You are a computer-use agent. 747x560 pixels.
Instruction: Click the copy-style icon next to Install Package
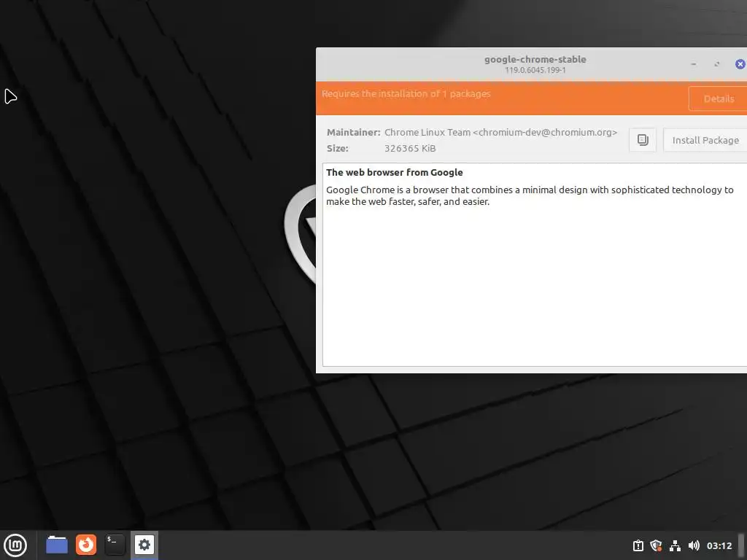point(643,140)
